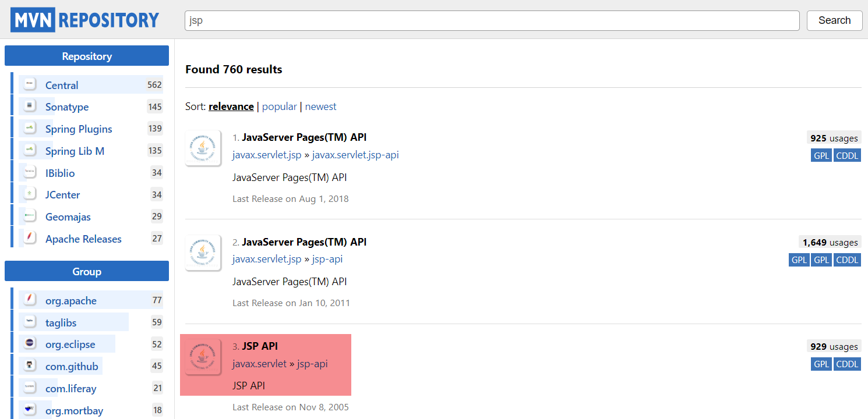Viewport: 868px width, 419px height.
Task: Open the Central repository filter
Action: 62,85
